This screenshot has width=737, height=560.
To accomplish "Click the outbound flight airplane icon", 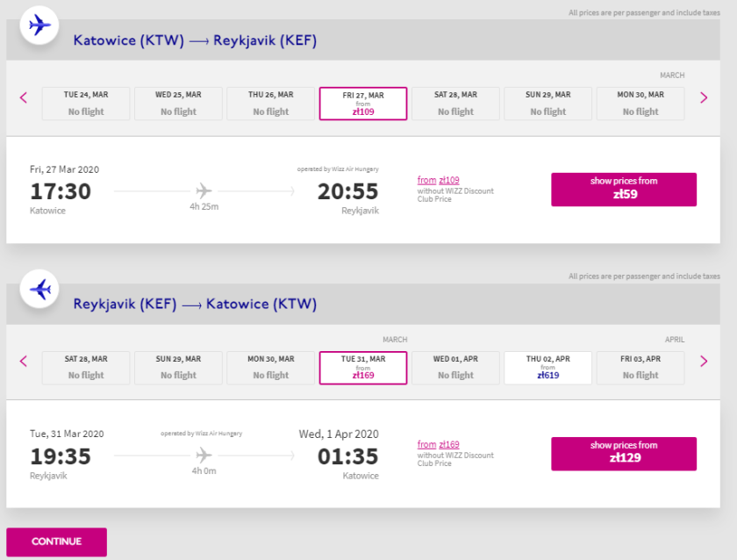I will point(39,25).
